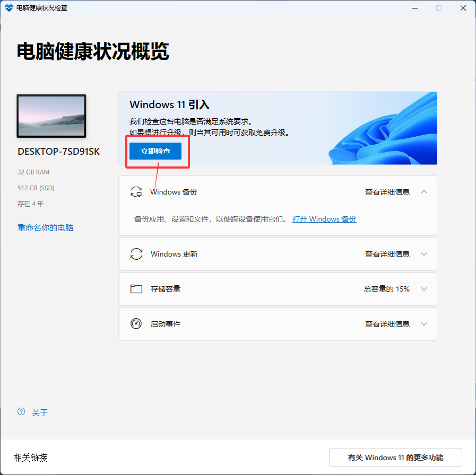The image size is (476, 475).
Task: Click the 总容量的 15% storage indicator
Action: (x=387, y=289)
